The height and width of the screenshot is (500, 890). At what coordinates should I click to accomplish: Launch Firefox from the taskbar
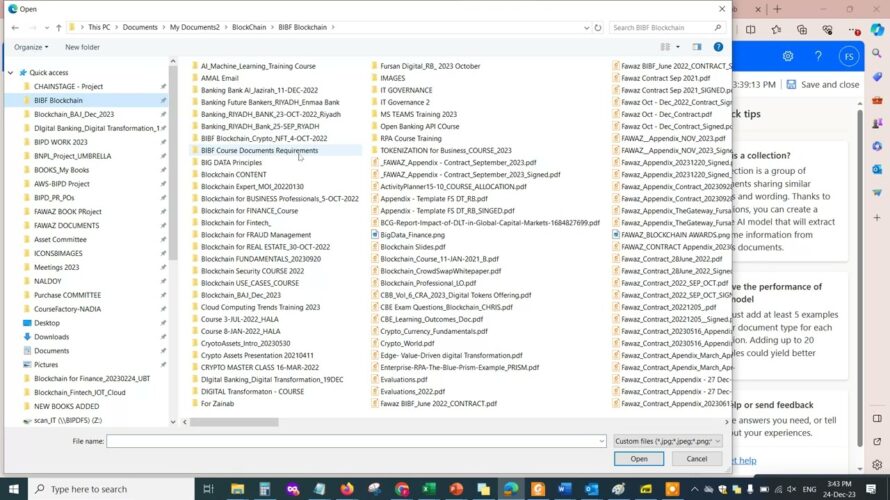347,489
